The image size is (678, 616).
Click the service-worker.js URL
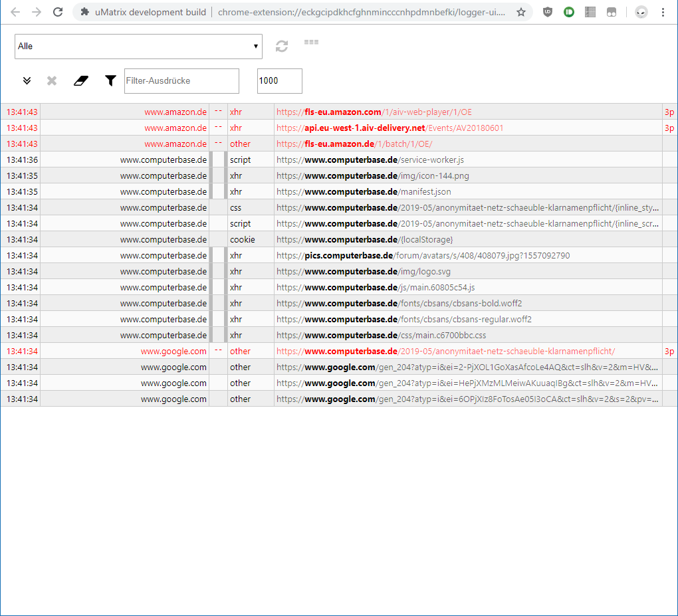(370, 160)
